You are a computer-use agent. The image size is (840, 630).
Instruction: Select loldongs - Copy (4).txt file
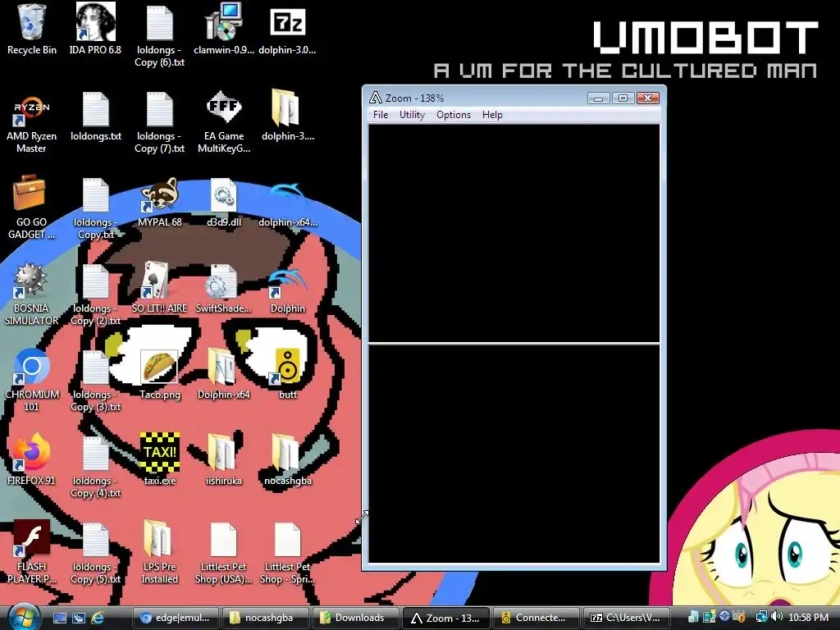[x=95, y=467]
